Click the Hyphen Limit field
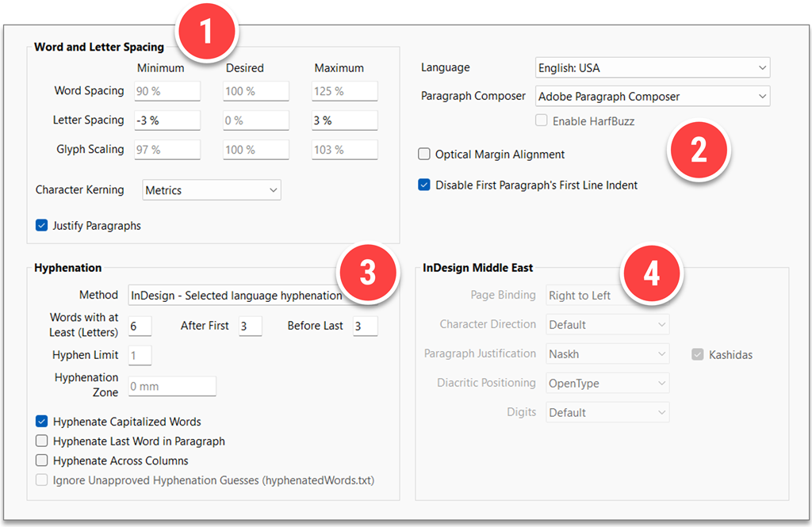Screen dimensions: 812x527 click(x=140, y=355)
